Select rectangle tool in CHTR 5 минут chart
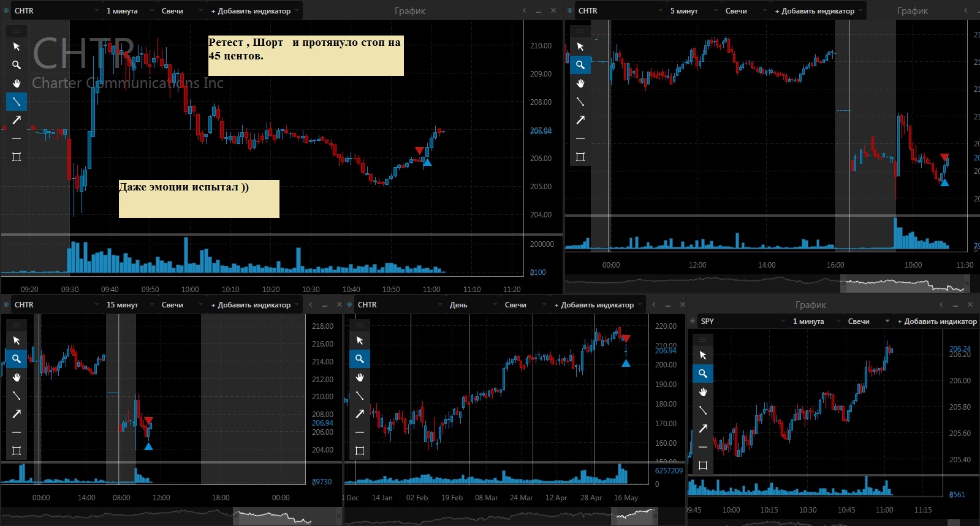The height and width of the screenshot is (526, 980). (x=580, y=157)
